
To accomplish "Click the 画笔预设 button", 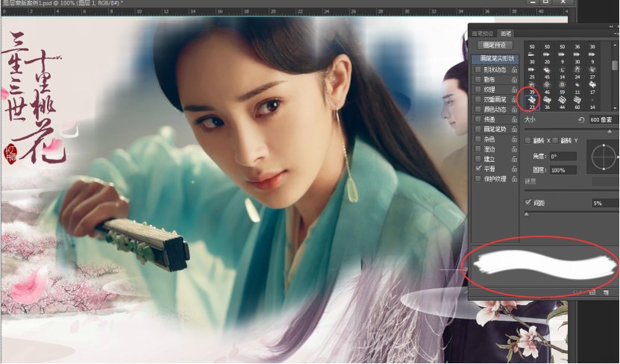I will click(495, 45).
